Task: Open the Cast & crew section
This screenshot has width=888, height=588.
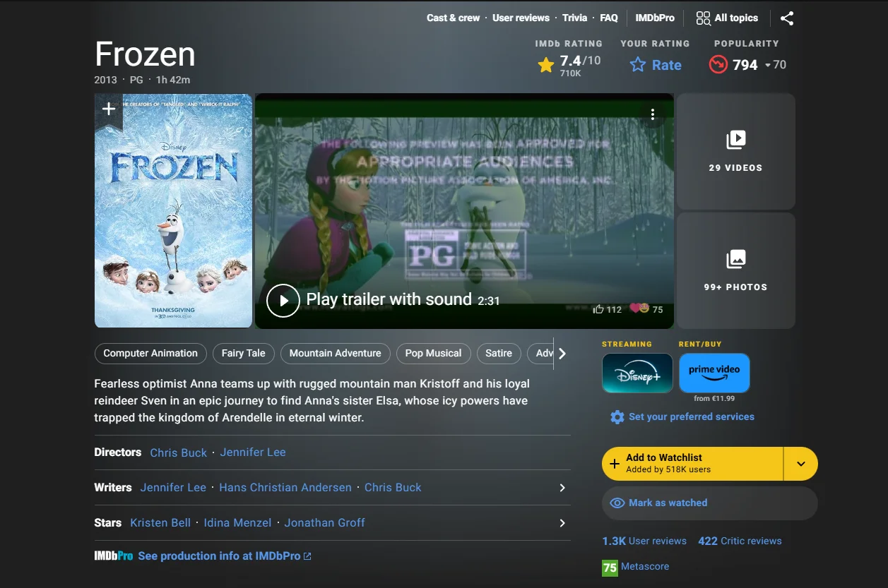Action: click(453, 18)
